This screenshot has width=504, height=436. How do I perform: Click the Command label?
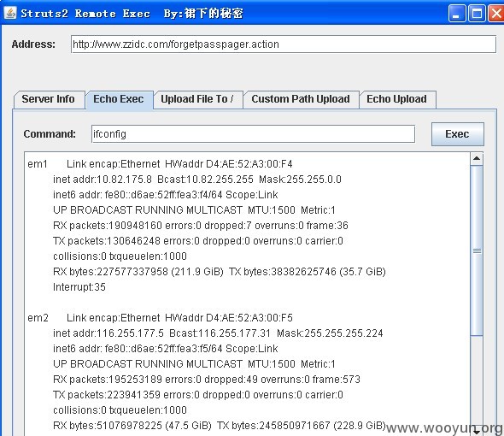[50, 134]
